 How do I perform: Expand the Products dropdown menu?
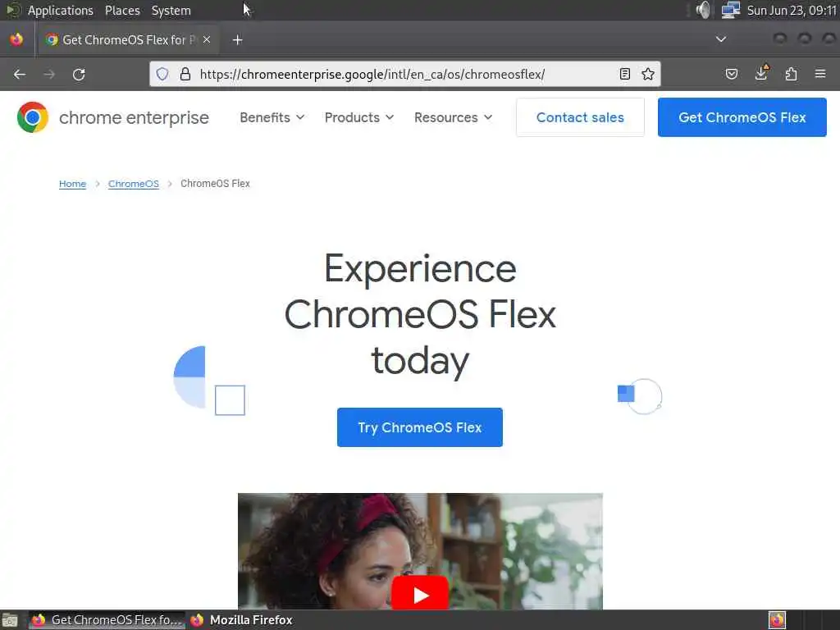pos(359,117)
